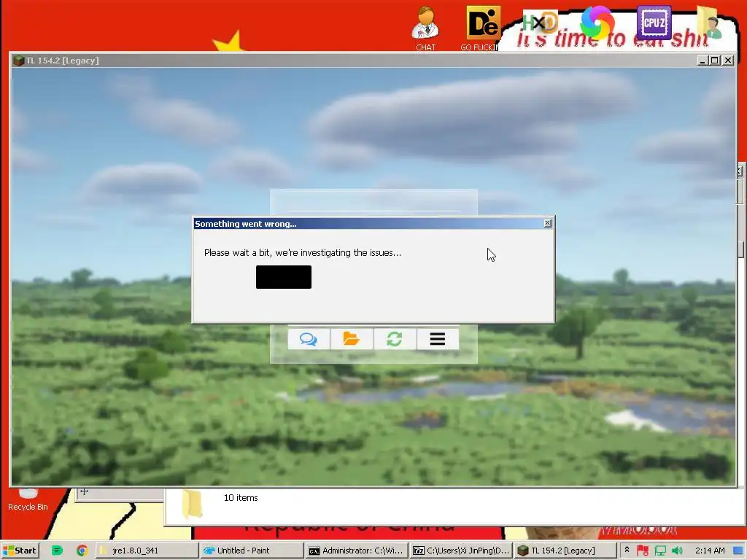Click the orange open-folder button in the launcher
Image resolution: width=747 pixels, height=560 pixels.
point(352,339)
